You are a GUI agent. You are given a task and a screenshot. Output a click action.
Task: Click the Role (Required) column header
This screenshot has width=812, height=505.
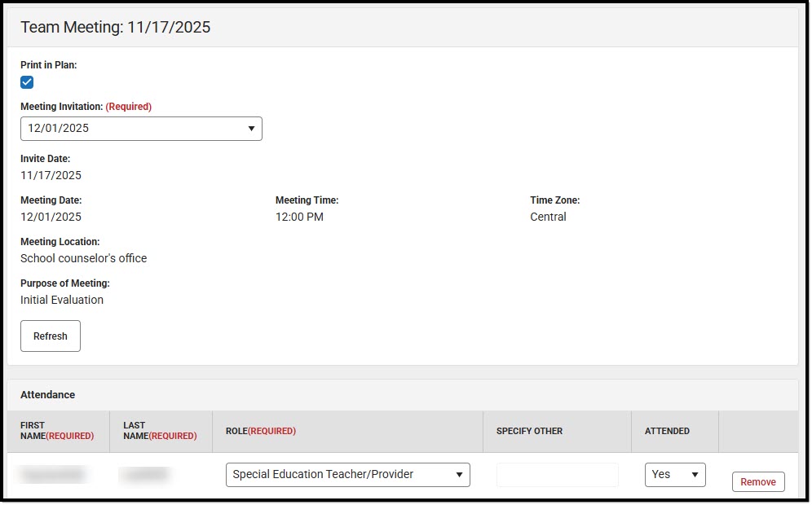(x=260, y=430)
